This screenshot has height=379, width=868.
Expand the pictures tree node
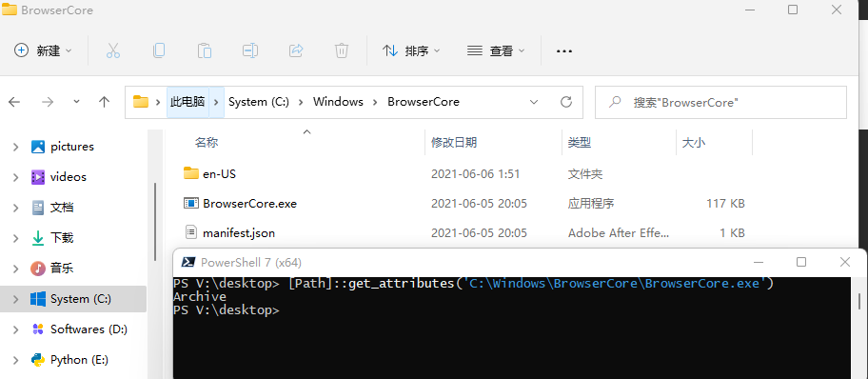click(x=16, y=147)
